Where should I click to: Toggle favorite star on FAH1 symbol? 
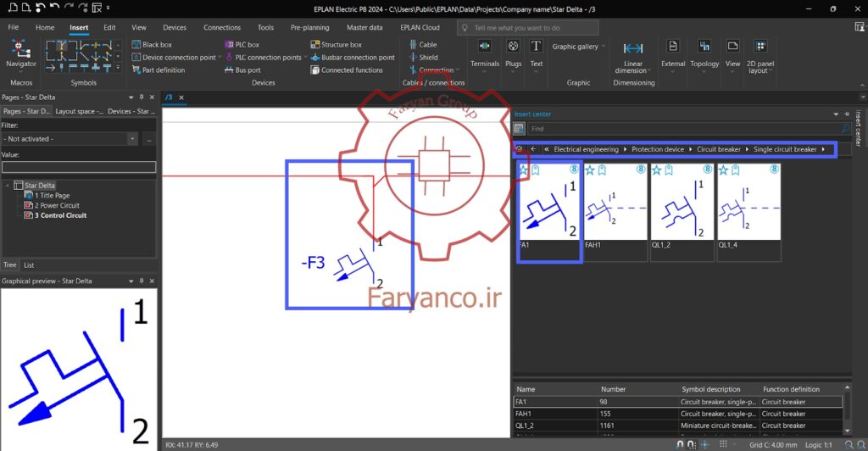[590, 170]
